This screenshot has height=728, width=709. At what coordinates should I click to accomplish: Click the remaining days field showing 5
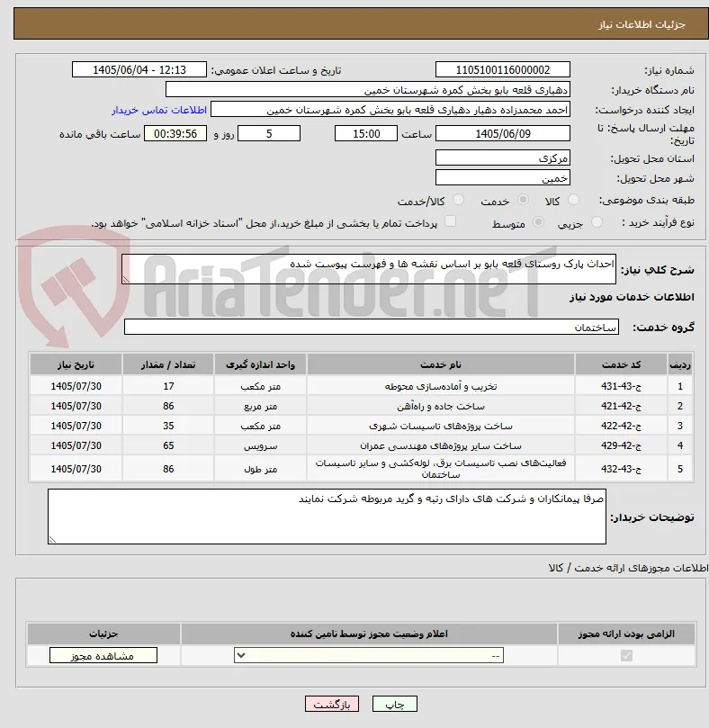[269, 134]
